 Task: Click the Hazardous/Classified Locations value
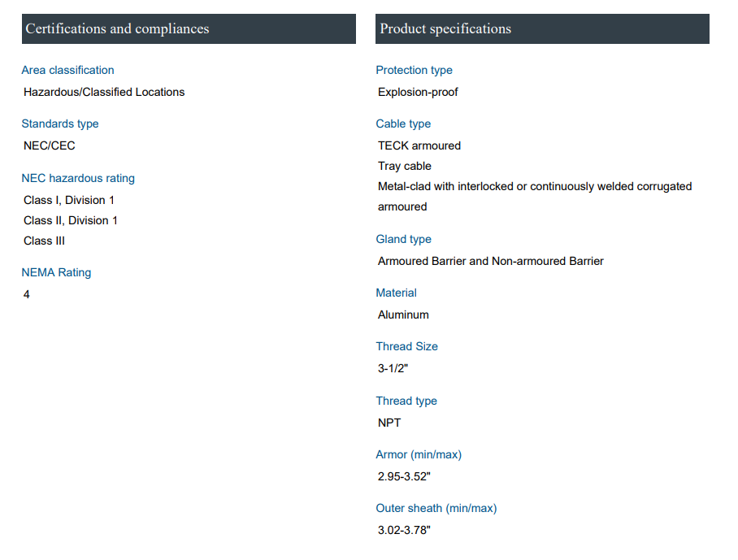(x=104, y=92)
